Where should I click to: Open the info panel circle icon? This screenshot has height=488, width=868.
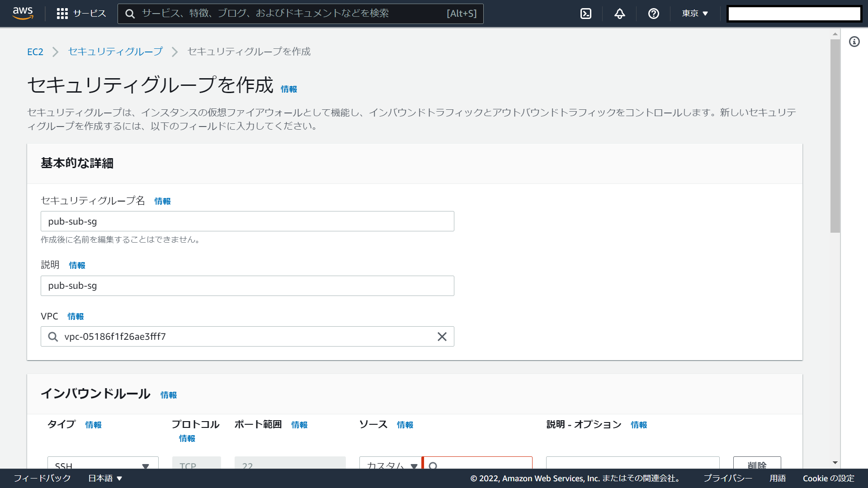854,42
